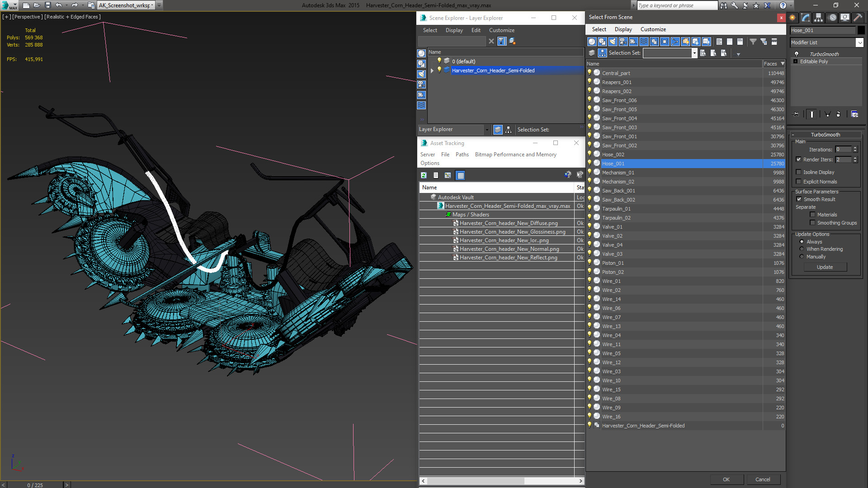Open Options menu in Asset Tracking

[x=429, y=163]
